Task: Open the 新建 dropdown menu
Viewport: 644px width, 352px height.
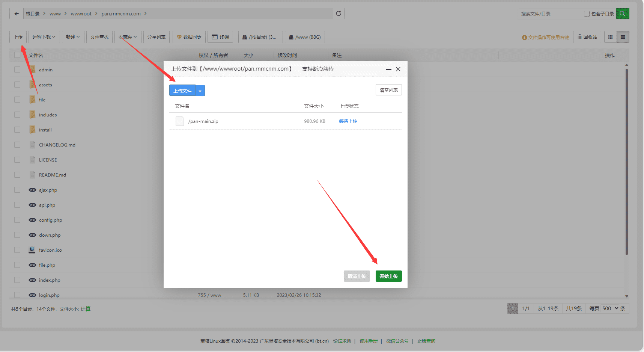Action: (x=73, y=37)
